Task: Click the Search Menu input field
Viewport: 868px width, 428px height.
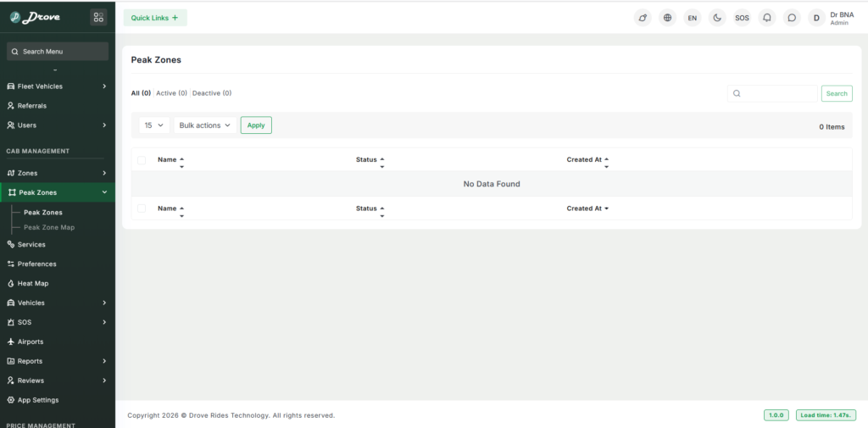Action: [x=58, y=52]
